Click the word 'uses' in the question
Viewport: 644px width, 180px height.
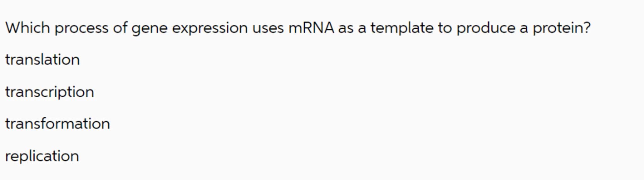268,28
